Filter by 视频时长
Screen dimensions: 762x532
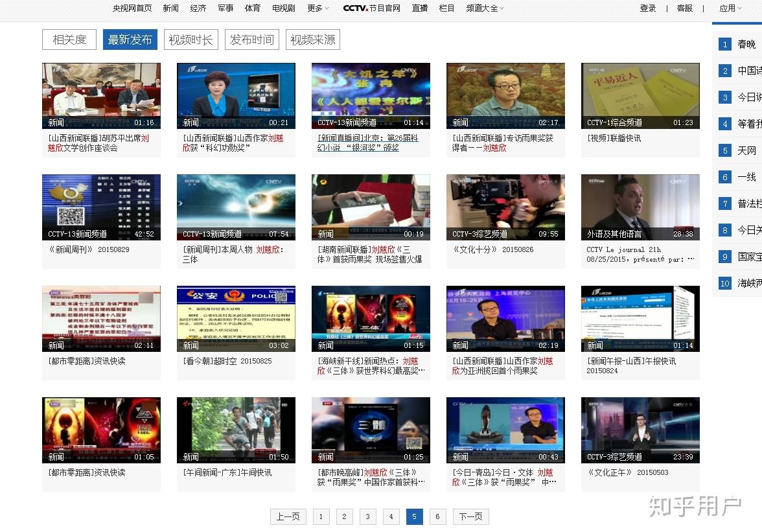pos(191,40)
